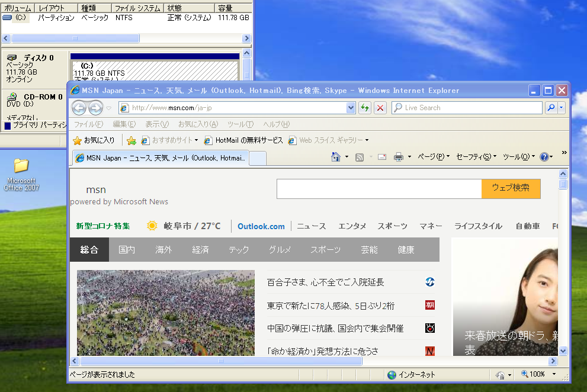Click the red Stop loading icon
Viewport: 587px width, 392px height.
pos(380,108)
